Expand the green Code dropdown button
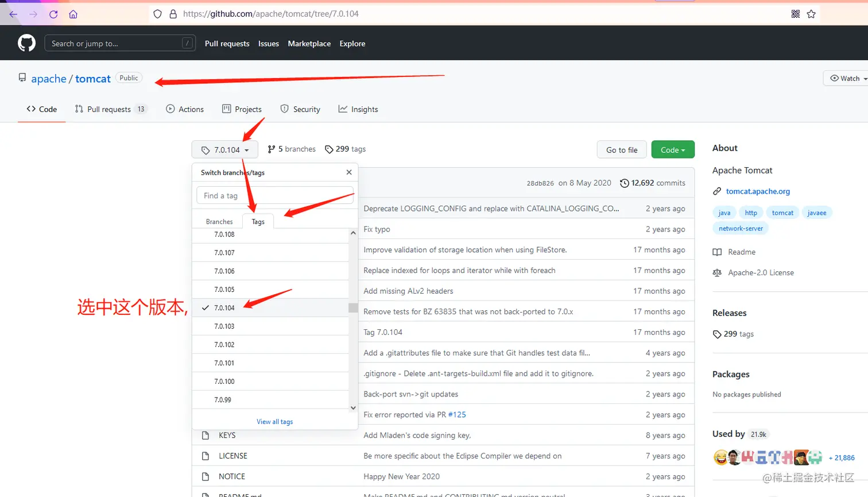 673,150
